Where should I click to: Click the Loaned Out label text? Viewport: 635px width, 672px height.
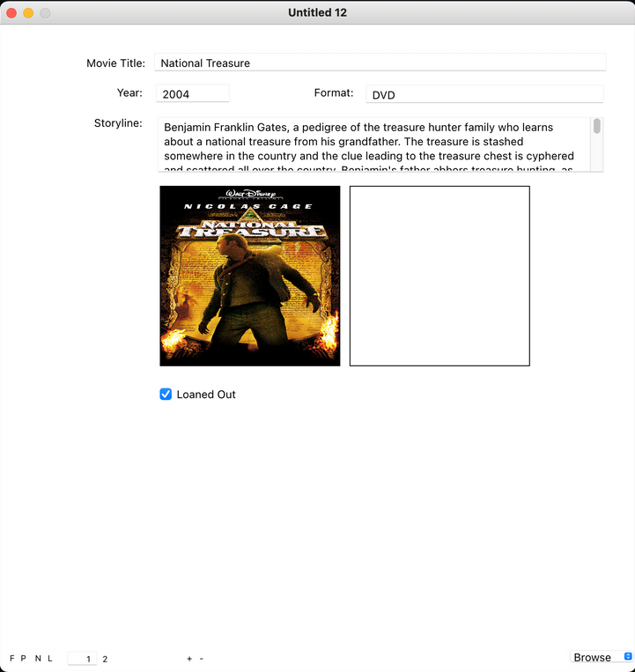coord(206,395)
